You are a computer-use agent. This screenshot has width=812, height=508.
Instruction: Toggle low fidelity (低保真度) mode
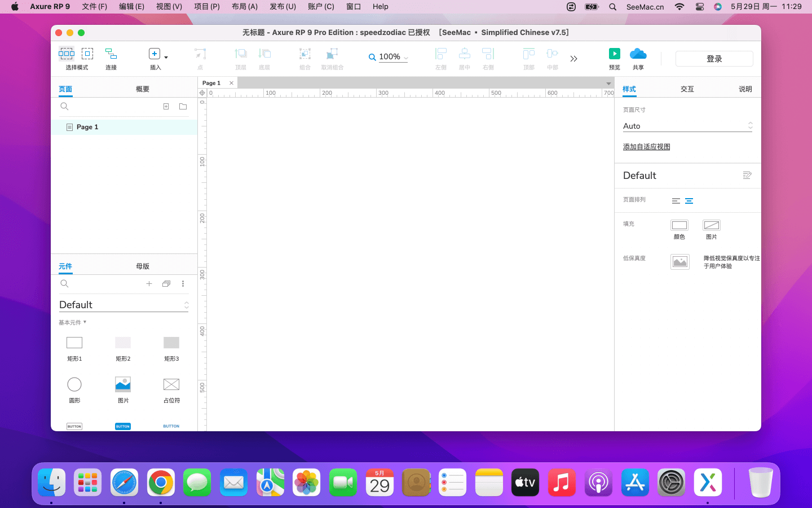[x=679, y=262]
